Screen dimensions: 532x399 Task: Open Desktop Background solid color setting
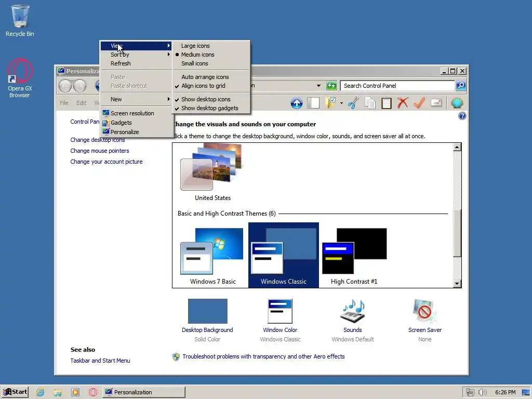(207, 320)
